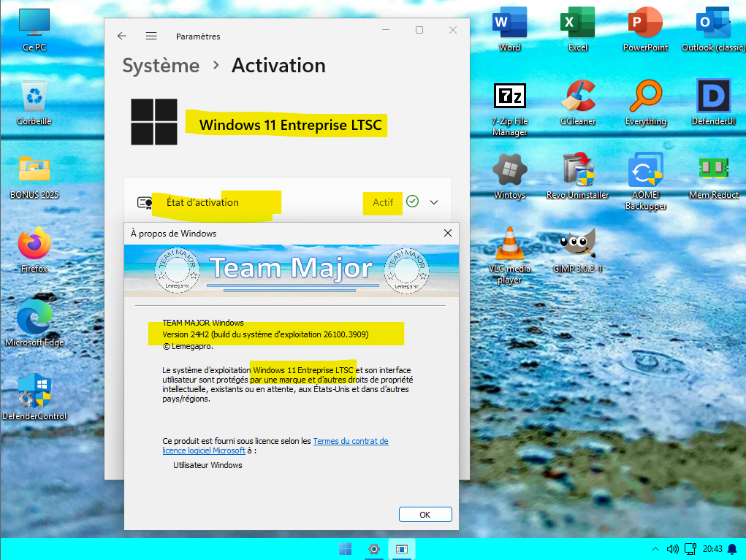The image size is (746, 560).
Task: Click the winver window taskbar icon
Action: 402,549
